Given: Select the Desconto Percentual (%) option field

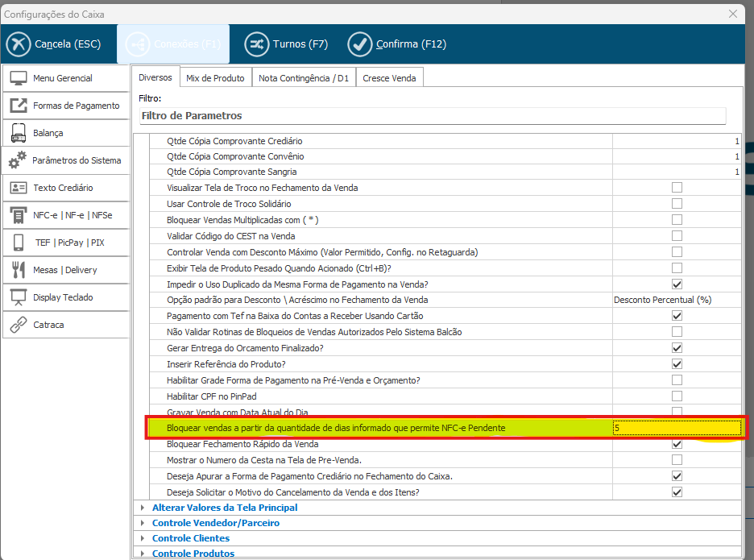Looking at the screenshot, I should [677, 300].
